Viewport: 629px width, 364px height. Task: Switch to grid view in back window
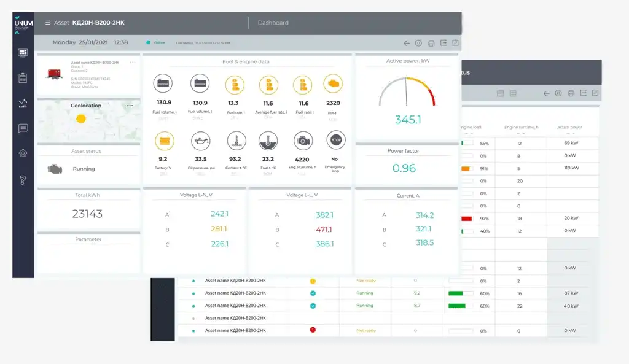[513, 93]
